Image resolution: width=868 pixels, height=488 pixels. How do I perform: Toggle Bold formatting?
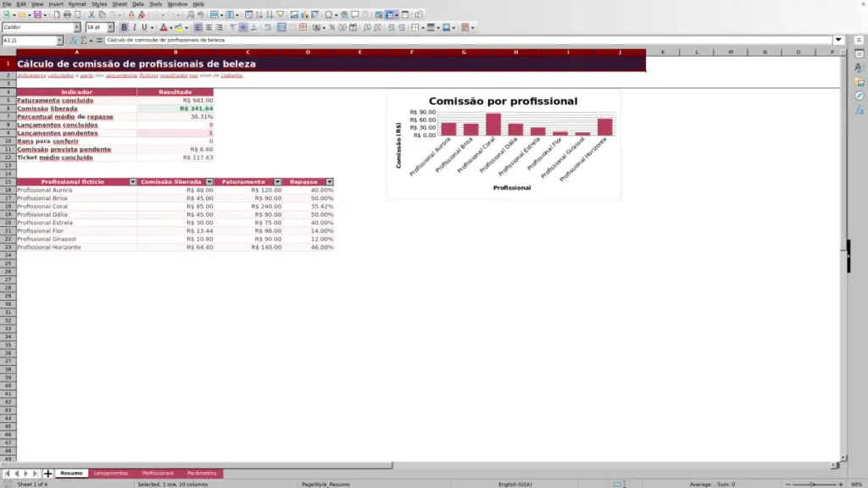[x=124, y=28]
